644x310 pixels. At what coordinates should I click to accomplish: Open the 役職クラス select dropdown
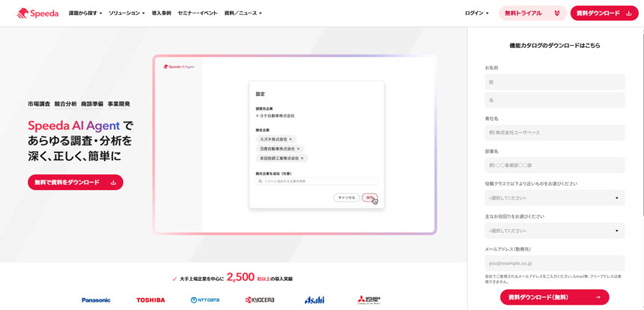click(554, 198)
